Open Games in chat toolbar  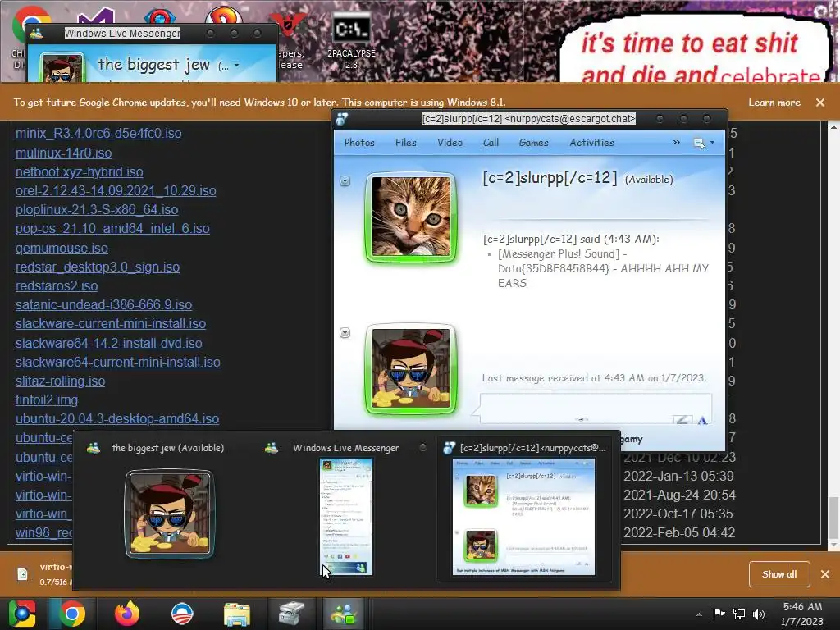point(533,143)
